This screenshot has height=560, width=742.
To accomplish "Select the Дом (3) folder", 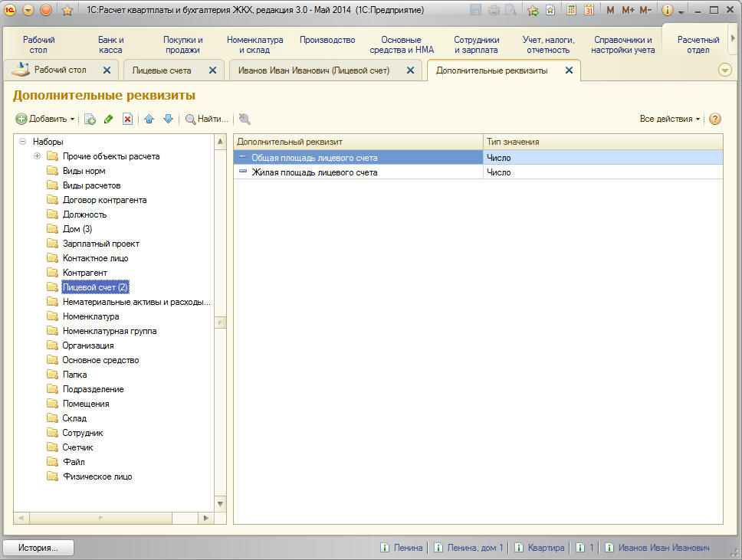I will pyautogui.click(x=77, y=229).
